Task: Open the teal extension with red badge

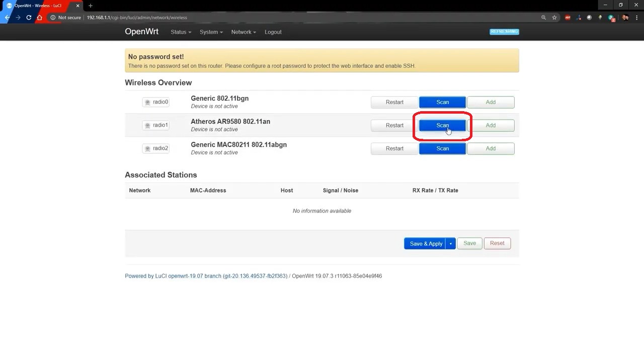Action: click(611, 18)
